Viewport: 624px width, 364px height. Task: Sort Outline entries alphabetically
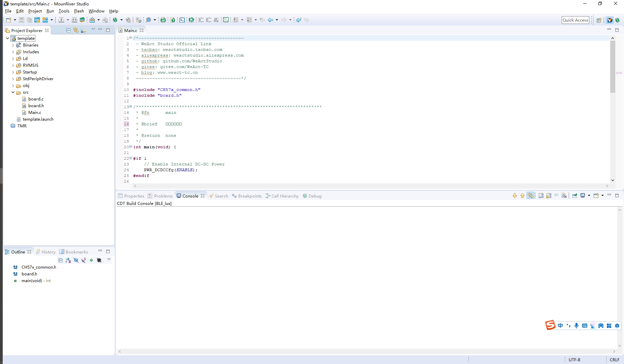click(x=68, y=260)
